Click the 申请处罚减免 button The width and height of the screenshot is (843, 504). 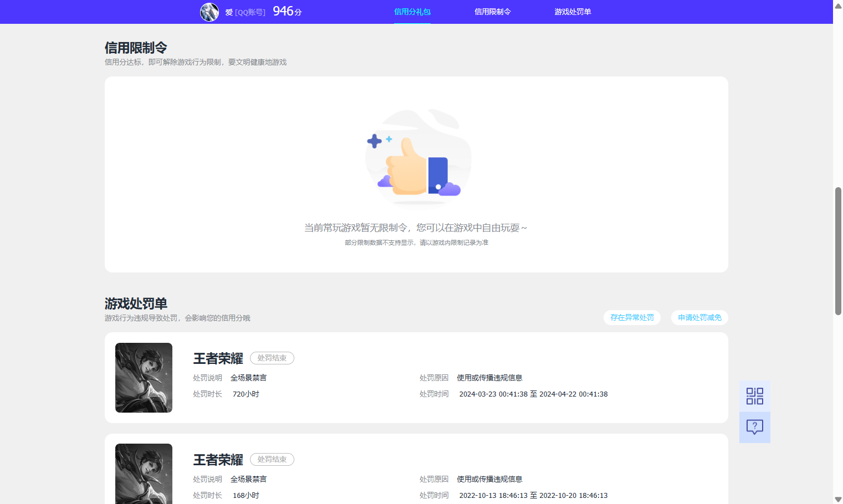(x=699, y=317)
